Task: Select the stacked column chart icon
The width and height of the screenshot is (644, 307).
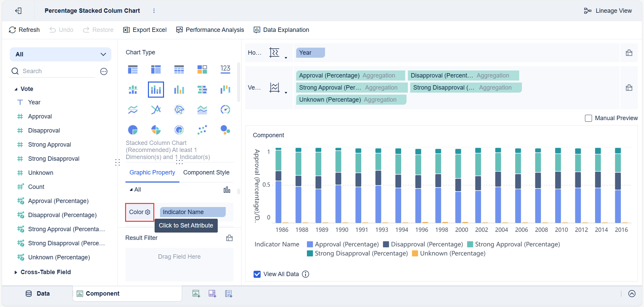Action: (x=156, y=90)
